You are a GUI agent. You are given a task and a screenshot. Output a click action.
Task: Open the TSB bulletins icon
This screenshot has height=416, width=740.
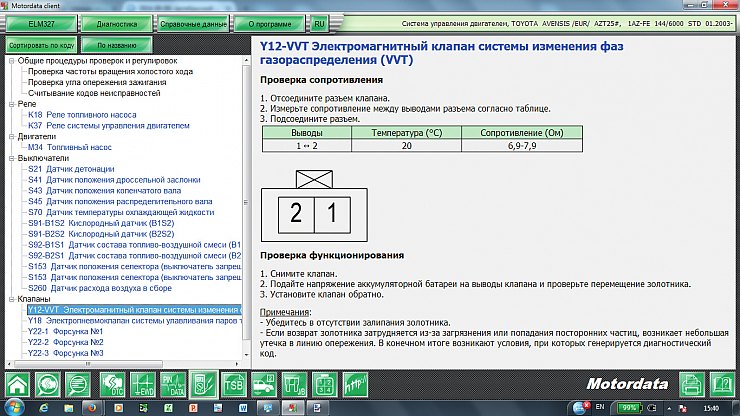coord(234,384)
